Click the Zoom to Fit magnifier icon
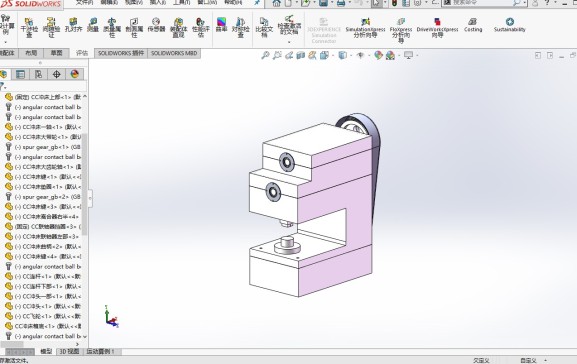 tap(265, 55)
